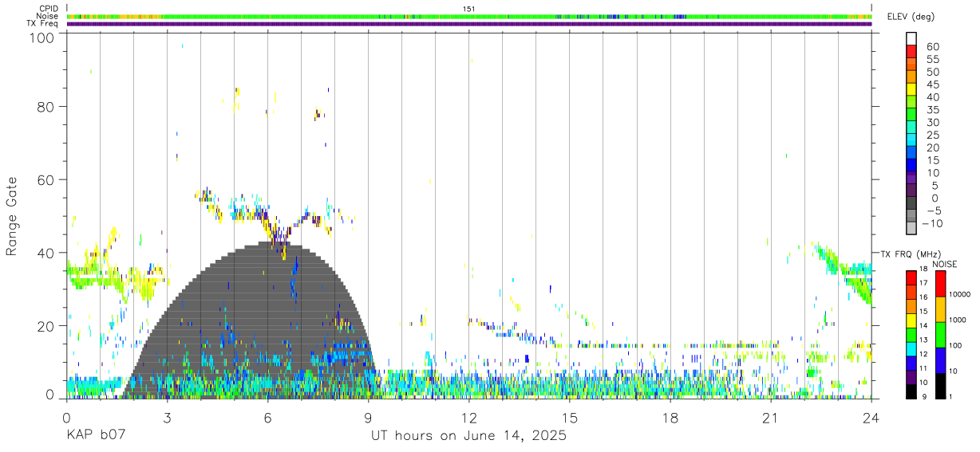This screenshot has height=452, width=980.
Task: Click the orange segment of the NOISE colorbar
Action: tap(941, 309)
